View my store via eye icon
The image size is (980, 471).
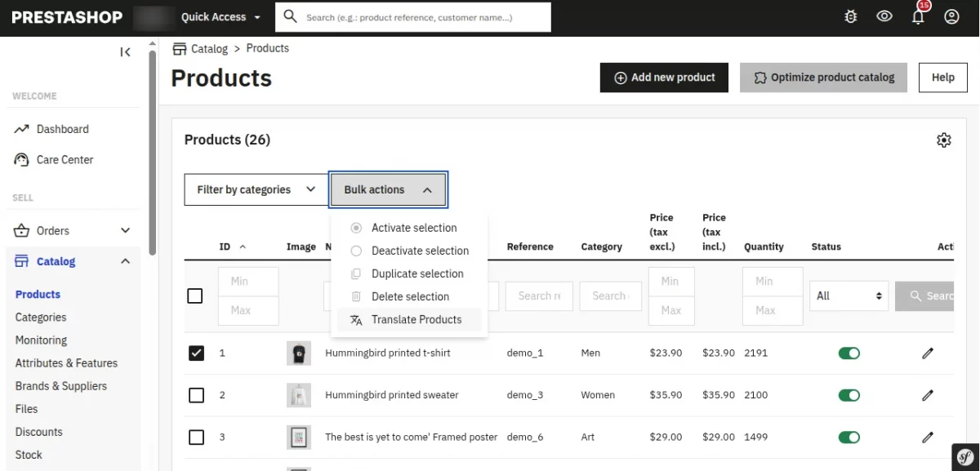[884, 16]
